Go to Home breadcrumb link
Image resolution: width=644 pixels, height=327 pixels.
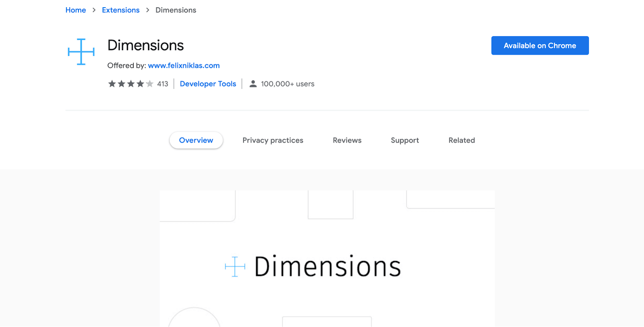[x=76, y=10]
